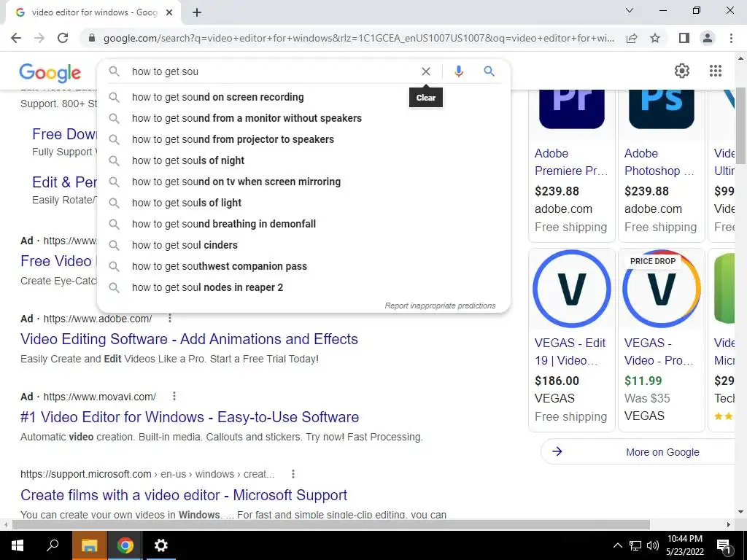Clear the search box with the X

(426, 71)
